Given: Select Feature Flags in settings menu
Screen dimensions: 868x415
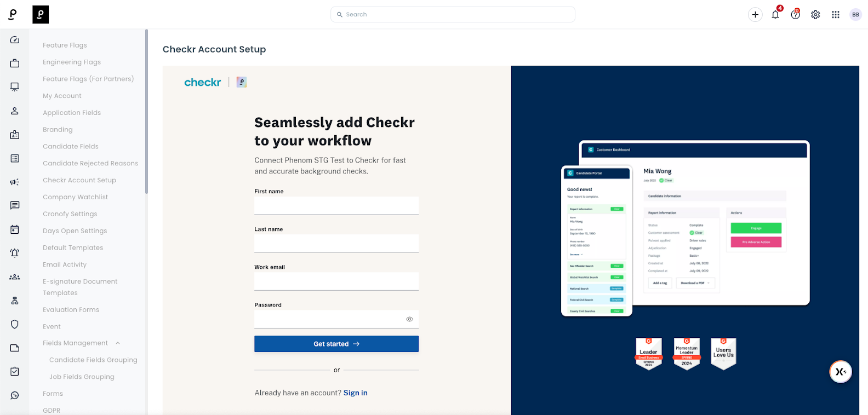Looking at the screenshot, I should tap(65, 45).
